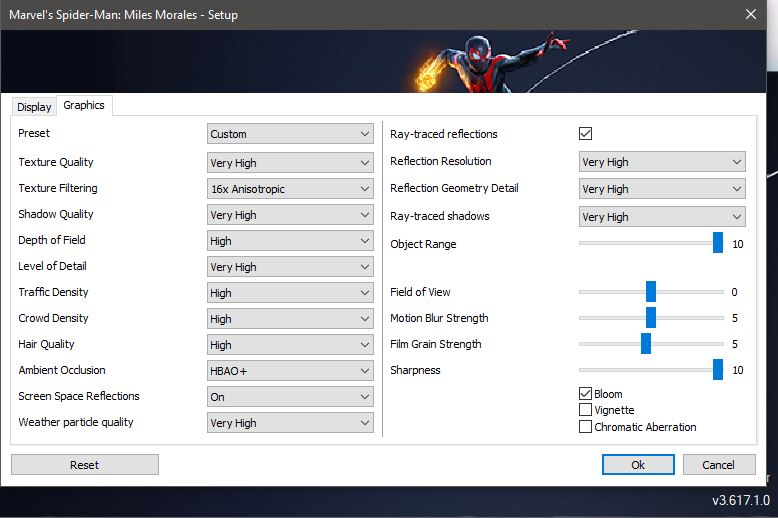The width and height of the screenshot is (778, 518).
Task: Open the Weather particle quality dropdown
Action: (290, 423)
